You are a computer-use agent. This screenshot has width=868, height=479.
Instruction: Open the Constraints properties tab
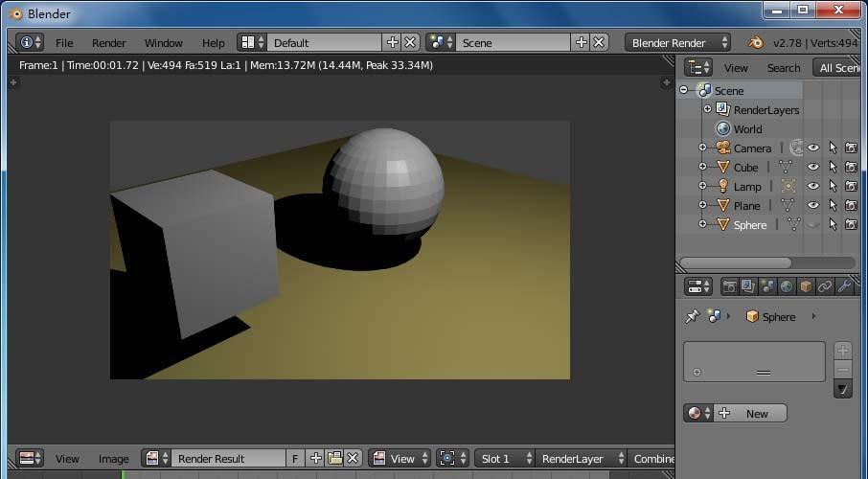pyautogui.click(x=825, y=286)
